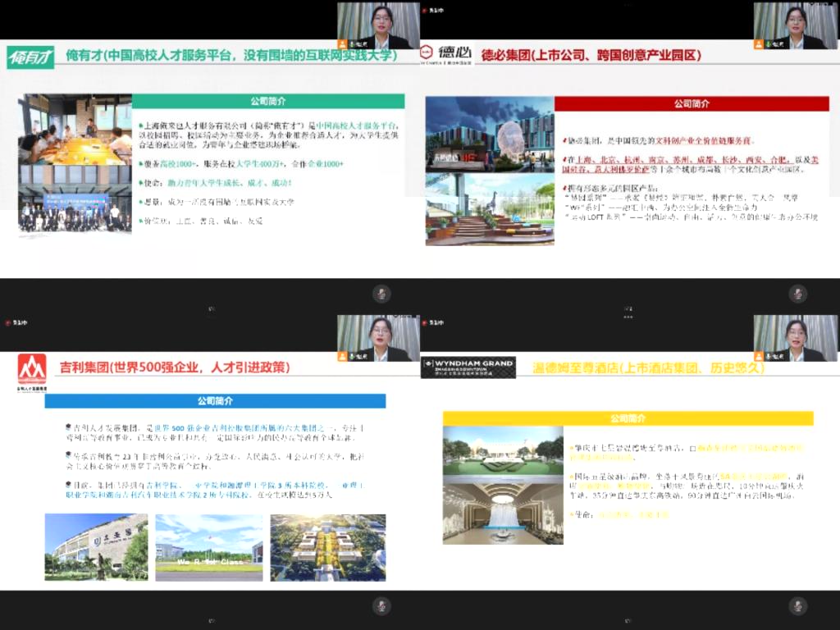The image size is (840, 630).
Task: Click participant avatar below the 德必集团 slide
Action: pyautogui.click(x=797, y=294)
